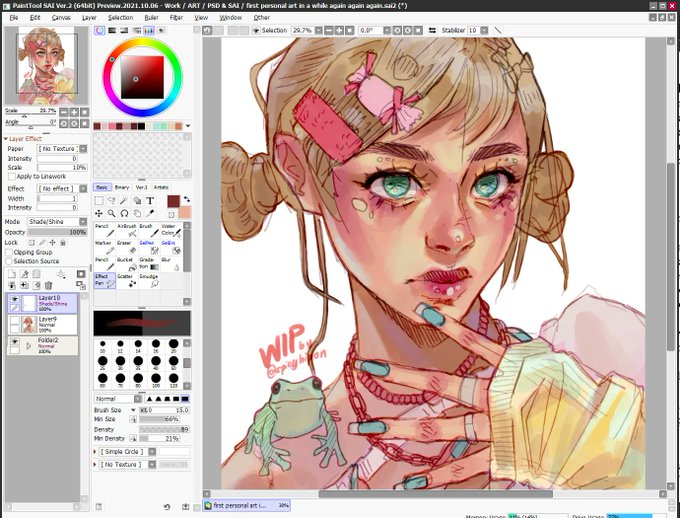This screenshot has height=518, width=680.
Task: Toggle lock all padlock icon
Action: tap(63, 243)
